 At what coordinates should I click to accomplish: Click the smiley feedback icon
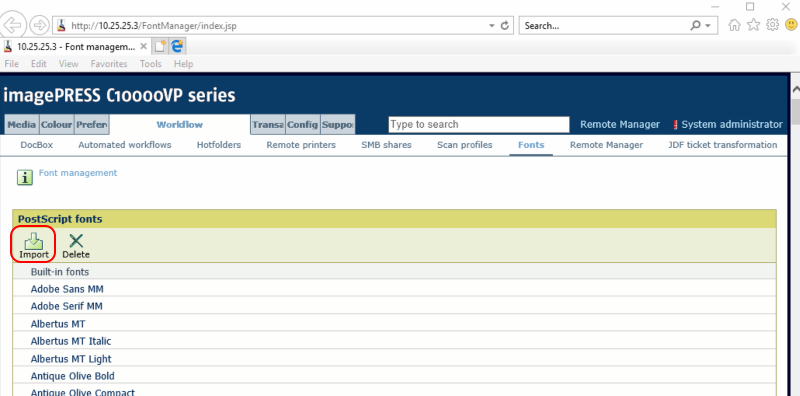pyautogui.click(x=792, y=24)
